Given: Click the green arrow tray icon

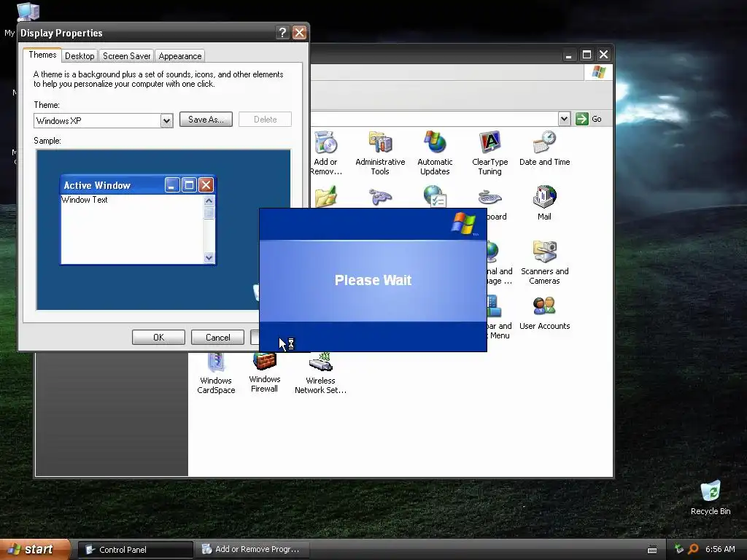Looking at the screenshot, I should [679, 549].
